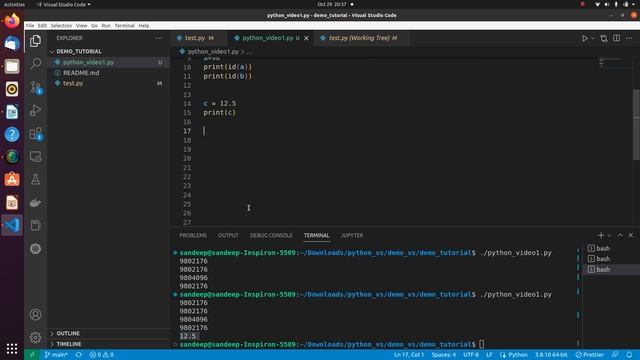Open the Manage gear settings
Image resolution: width=640 pixels, height=360 pixels.
coord(36,338)
